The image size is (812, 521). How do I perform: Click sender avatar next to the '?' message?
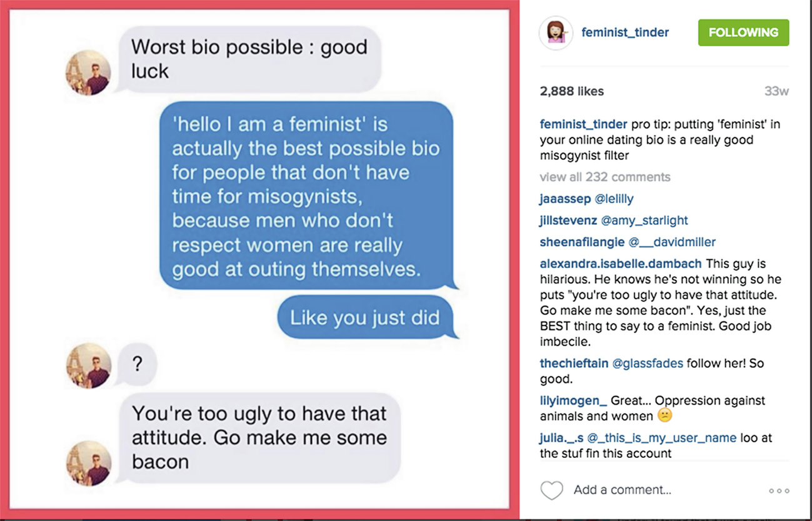(x=88, y=365)
